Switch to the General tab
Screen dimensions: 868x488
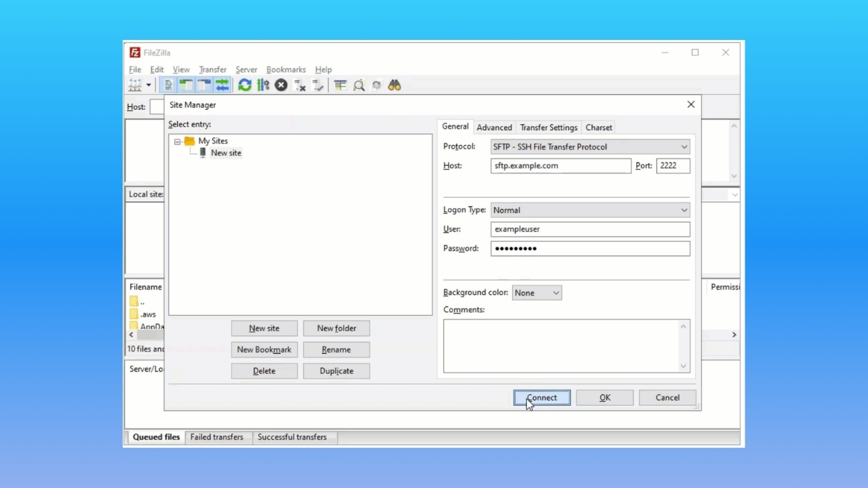(455, 127)
